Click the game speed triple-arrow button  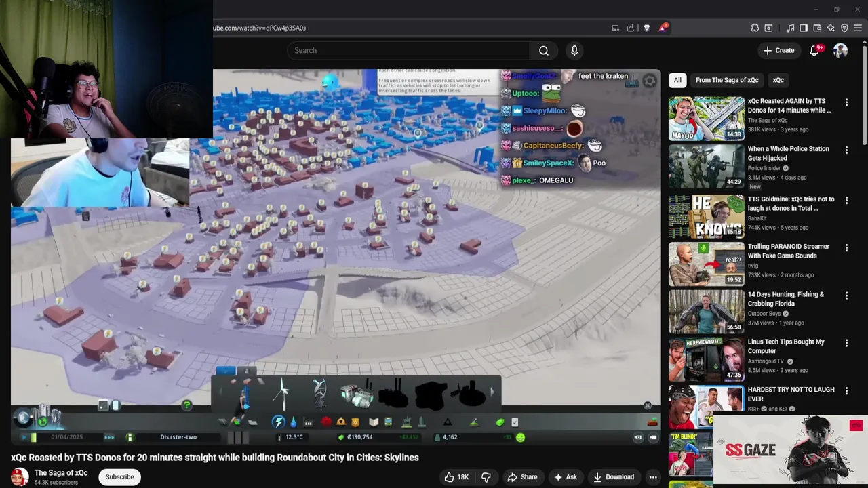[x=109, y=437]
